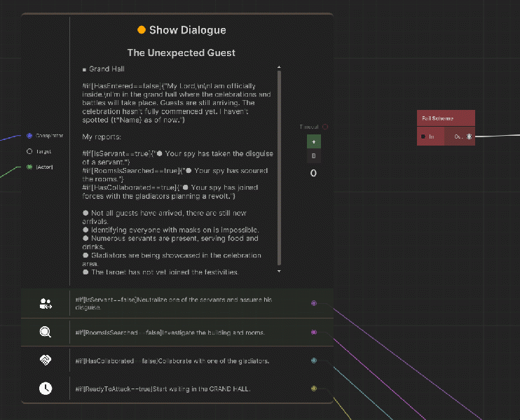Click the B button under plus
Screen dimensions: 520x420
coord(313,155)
